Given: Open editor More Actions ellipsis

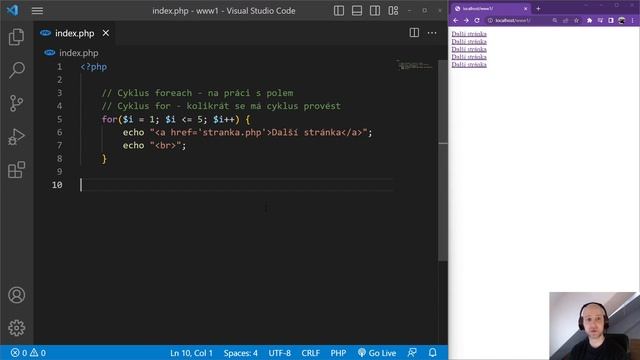Looking at the screenshot, I should pyautogui.click(x=432, y=33).
